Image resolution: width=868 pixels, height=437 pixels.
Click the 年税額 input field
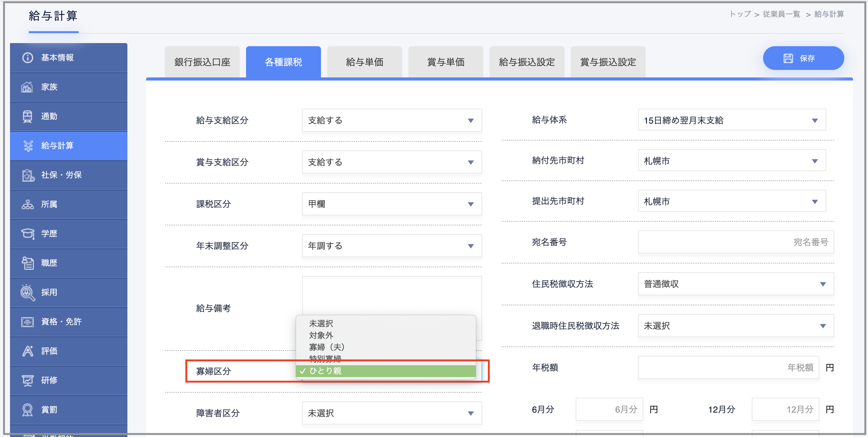coord(728,367)
